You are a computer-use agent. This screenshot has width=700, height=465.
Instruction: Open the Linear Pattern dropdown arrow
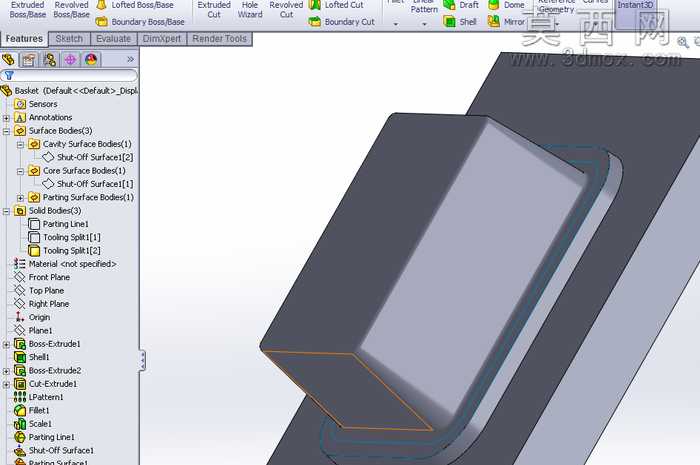pos(424,24)
